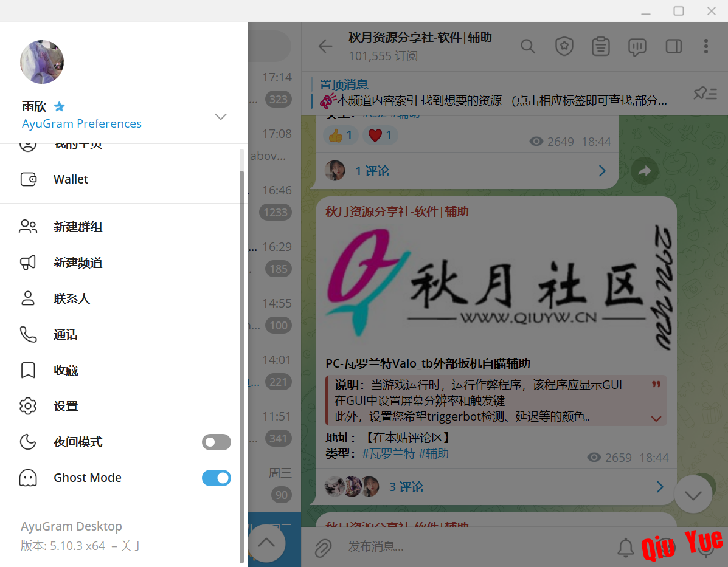Viewport: 728px width, 567px height.
Task: Open the 3 评论 comments thread
Action: click(x=406, y=487)
